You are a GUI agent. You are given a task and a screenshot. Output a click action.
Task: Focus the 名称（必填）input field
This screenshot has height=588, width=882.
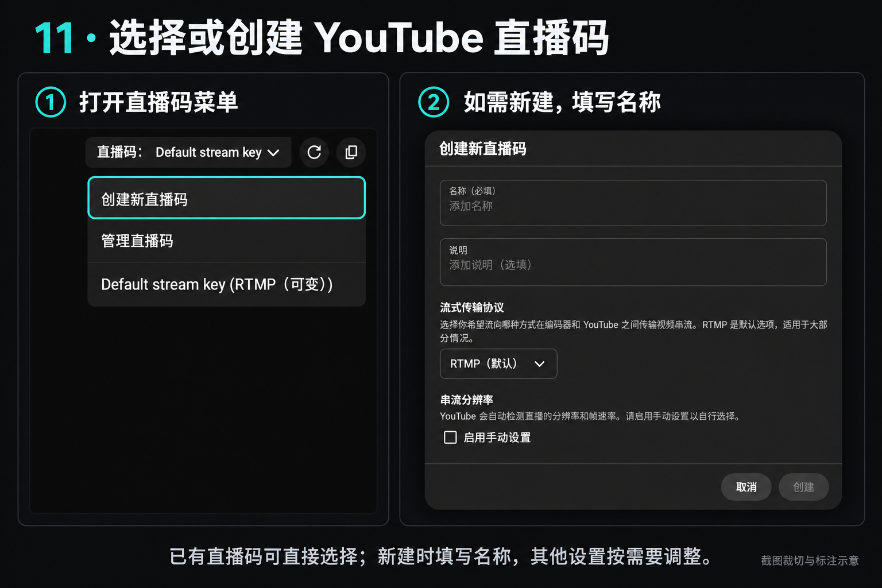click(x=633, y=203)
